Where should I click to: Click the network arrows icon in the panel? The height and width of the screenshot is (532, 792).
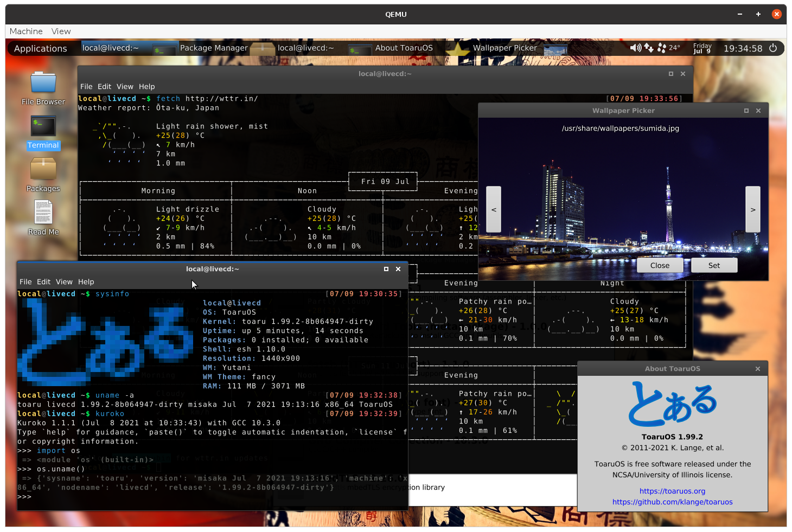(649, 48)
